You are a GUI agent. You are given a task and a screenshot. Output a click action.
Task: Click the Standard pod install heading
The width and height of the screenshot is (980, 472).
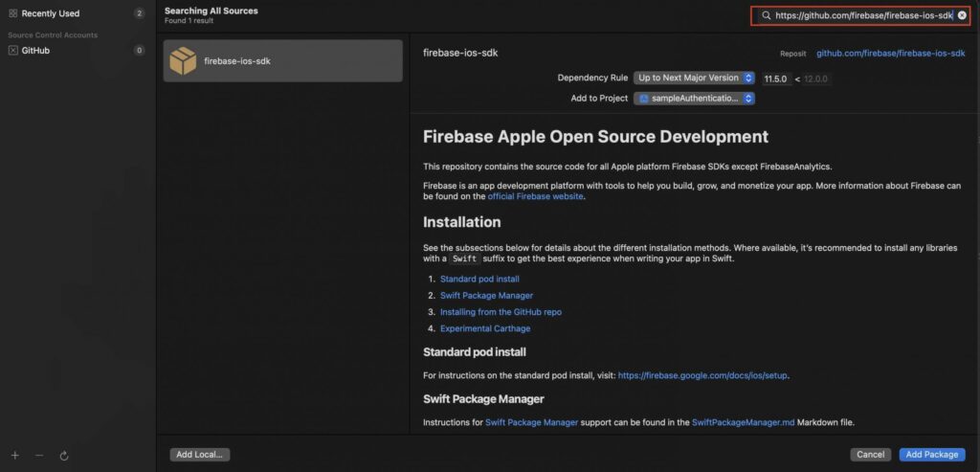point(475,352)
